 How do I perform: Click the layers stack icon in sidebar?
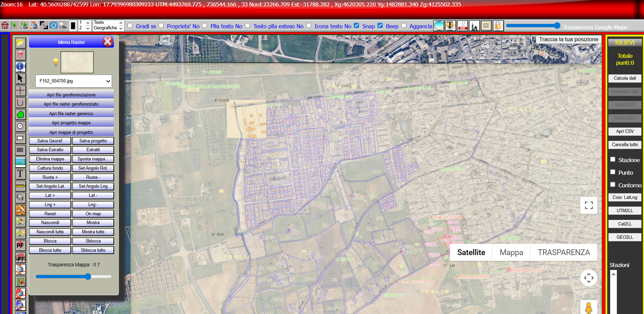coord(20,198)
